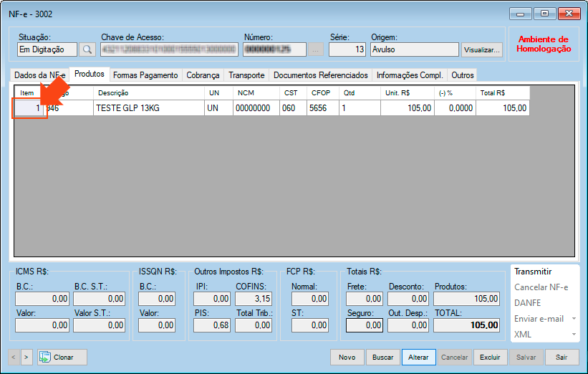Switch to the Transporte tab
The width and height of the screenshot is (588, 374).
(246, 75)
